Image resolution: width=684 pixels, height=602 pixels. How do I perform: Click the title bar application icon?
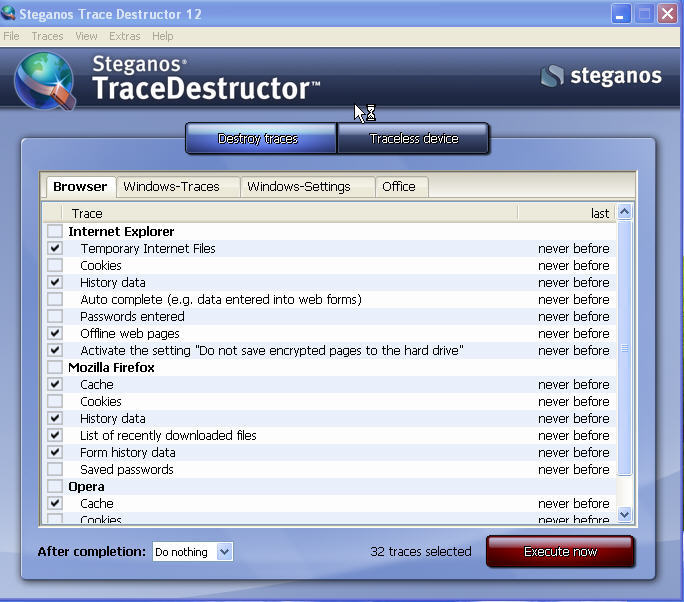[8, 13]
